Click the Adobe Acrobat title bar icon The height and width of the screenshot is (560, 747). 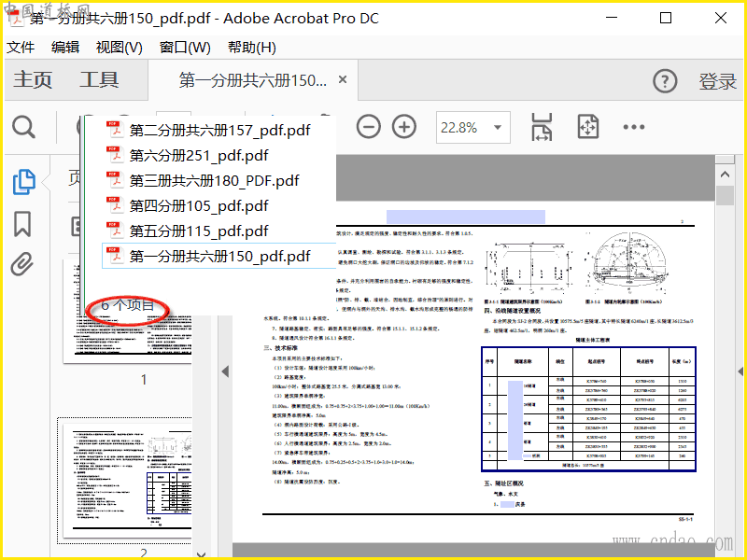(x=18, y=18)
